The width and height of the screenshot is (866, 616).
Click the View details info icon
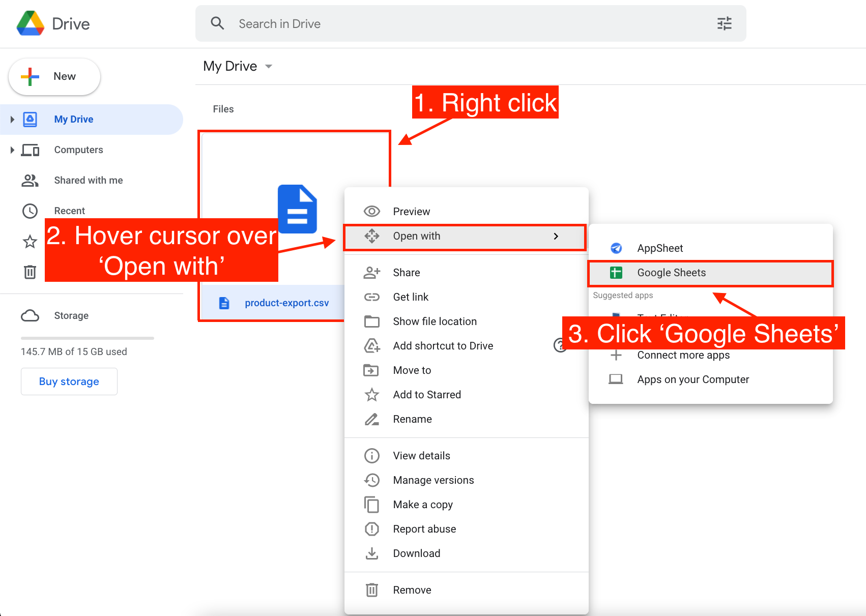pyautogui.click(x=372, y=456)
